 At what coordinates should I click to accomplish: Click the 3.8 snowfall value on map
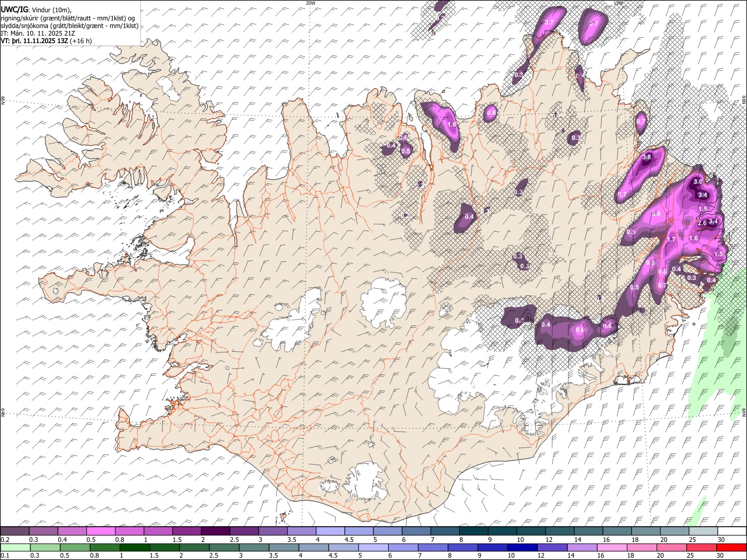[646, 157]
